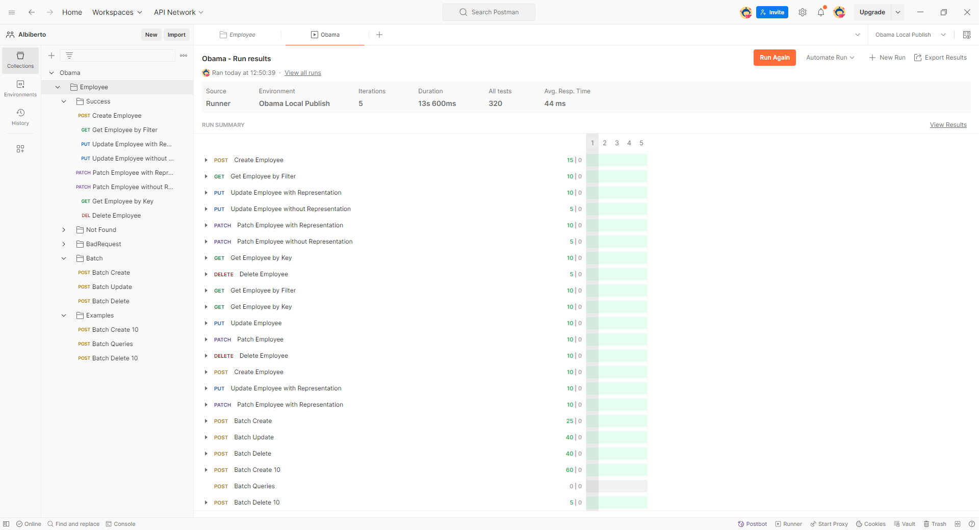Open a new tab with plus
Screen dimensions: 980x530
[379, 35]
